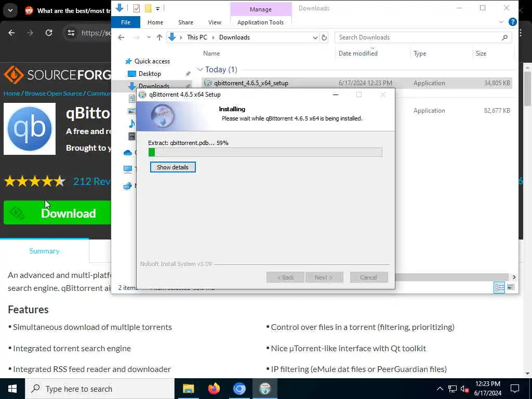
Task: Click qBittorrent installer taskbar icon
Action: click(265, 389)
